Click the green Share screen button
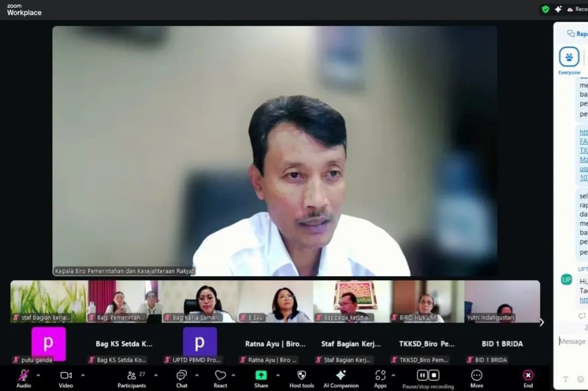 pyautogui.click(x=261, y=375)
